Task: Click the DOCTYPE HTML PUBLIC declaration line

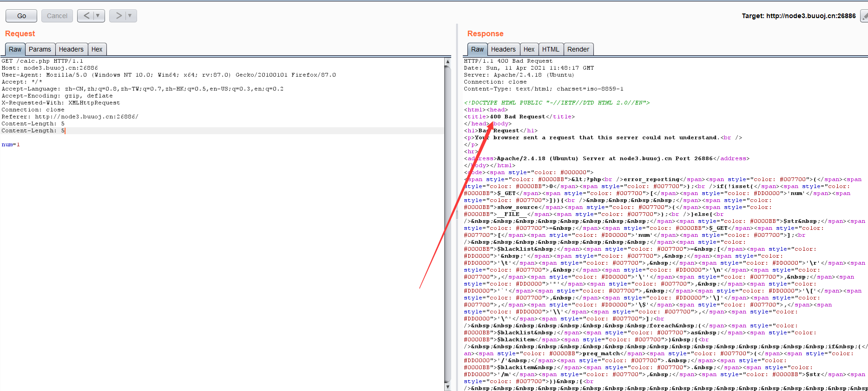Action: tap(557, 103)
